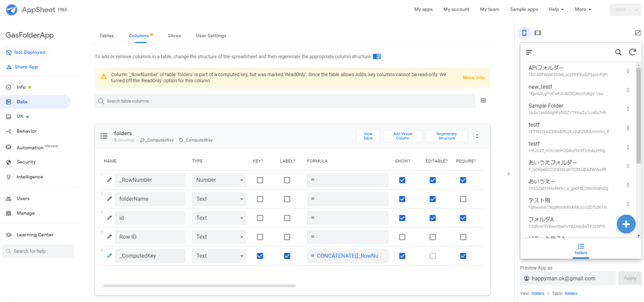Open the preview app hamburger menu
The width and height of the screenshot is (644, 302).
pos(529,53)
